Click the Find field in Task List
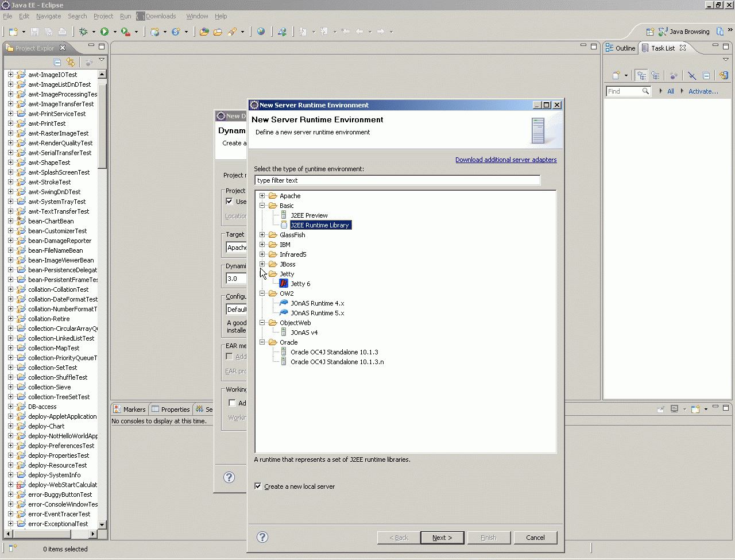 628,91
